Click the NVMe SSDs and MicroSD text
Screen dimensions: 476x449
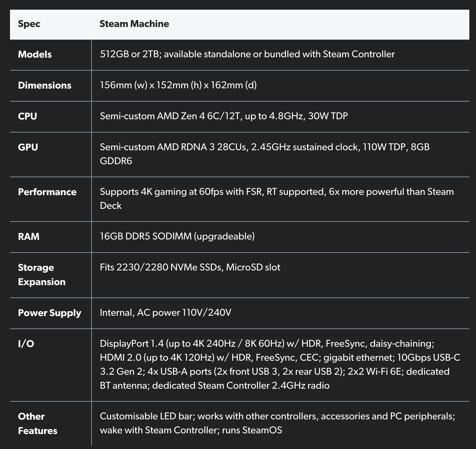[190, 267]
